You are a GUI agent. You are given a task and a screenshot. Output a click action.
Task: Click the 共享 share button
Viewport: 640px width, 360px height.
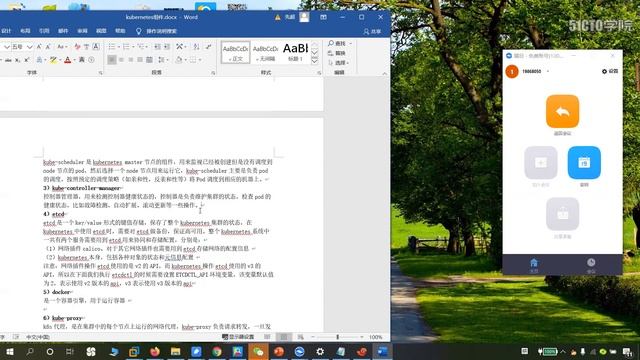[x=372, y=31]
